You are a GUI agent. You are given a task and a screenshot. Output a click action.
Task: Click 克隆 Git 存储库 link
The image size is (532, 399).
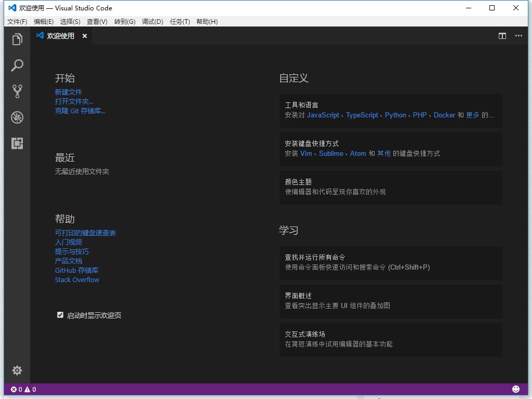(80, 111)
